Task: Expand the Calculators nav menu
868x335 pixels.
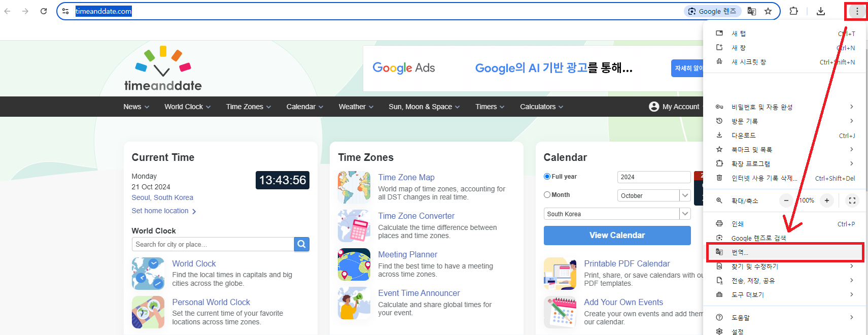Action: [x=542, y=107]
